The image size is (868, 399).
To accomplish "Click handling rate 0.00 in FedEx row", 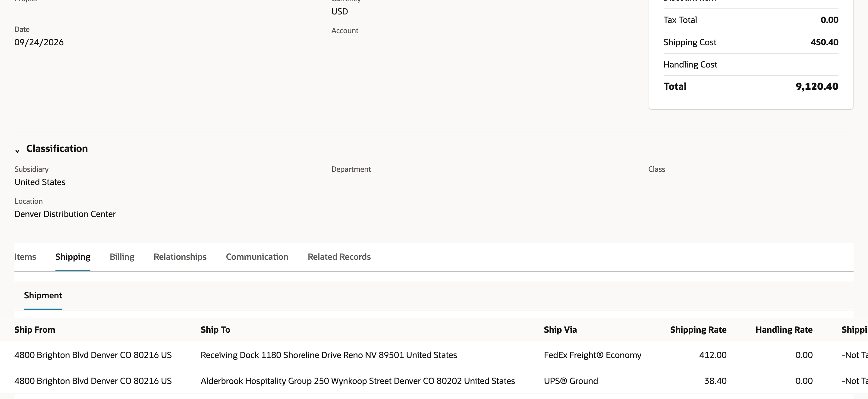I will [804, 355].
